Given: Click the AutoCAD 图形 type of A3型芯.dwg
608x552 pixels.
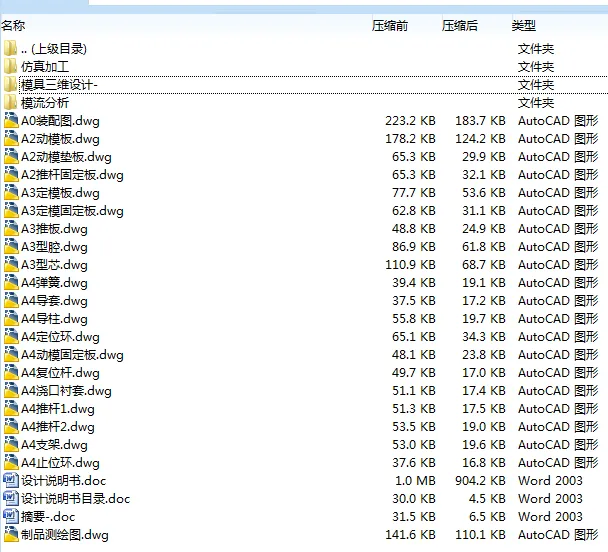Looking at the screenshot, I should click(x=558, y=265).
